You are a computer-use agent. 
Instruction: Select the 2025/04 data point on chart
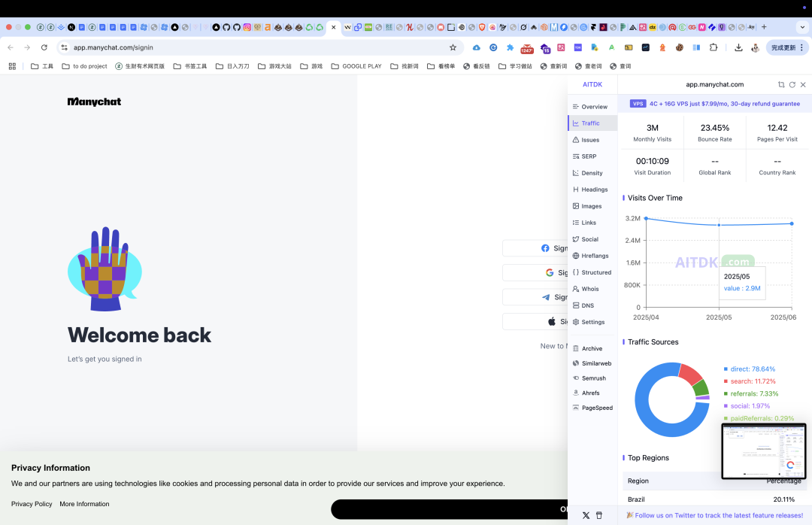coord(647,219)
